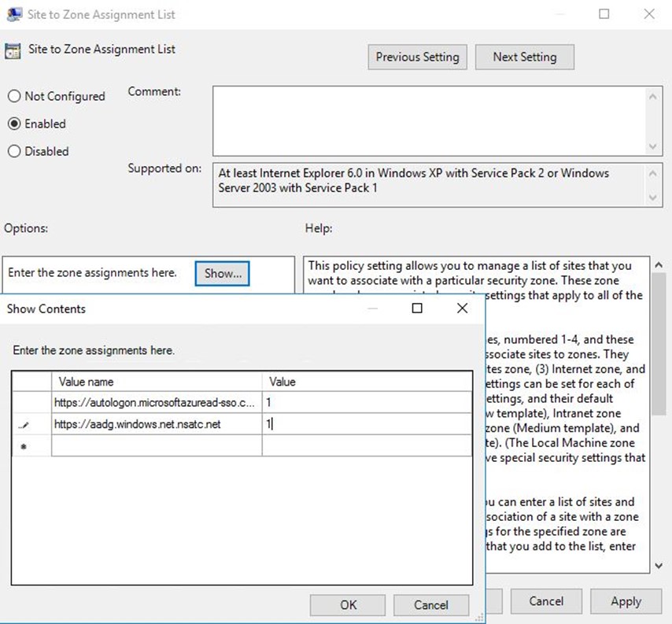Click the Comment text box
672x624 pixels.
[429, 120]
